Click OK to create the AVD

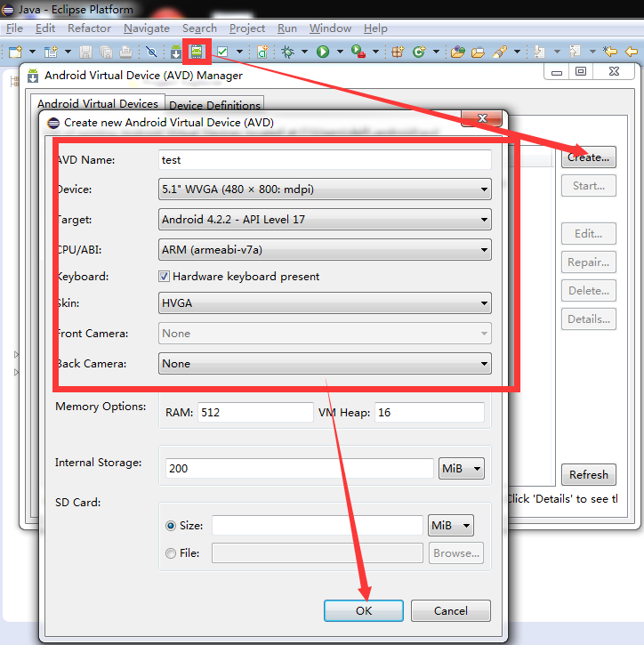click(x=364, y=610)
